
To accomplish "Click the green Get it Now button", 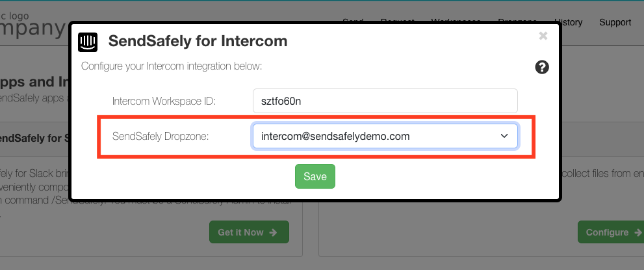I will pos(249,232).
